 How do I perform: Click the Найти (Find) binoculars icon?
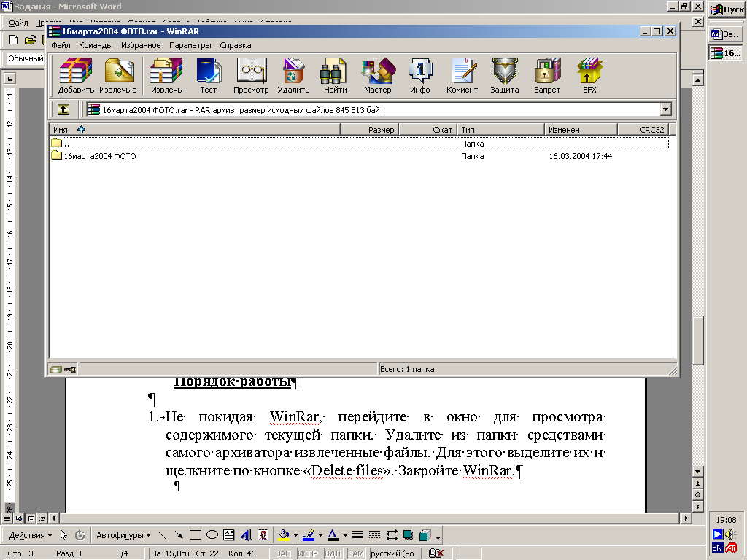[336, 76]
